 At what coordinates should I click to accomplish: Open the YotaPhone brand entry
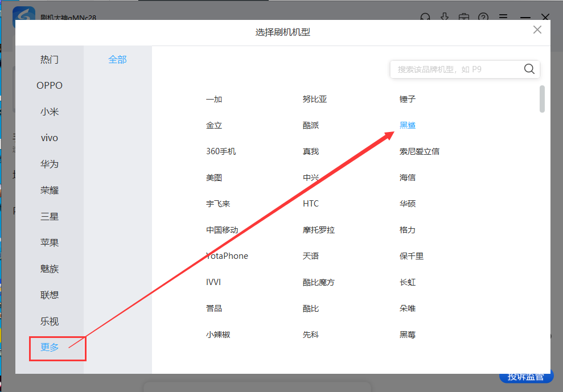[x=227, y=256]
